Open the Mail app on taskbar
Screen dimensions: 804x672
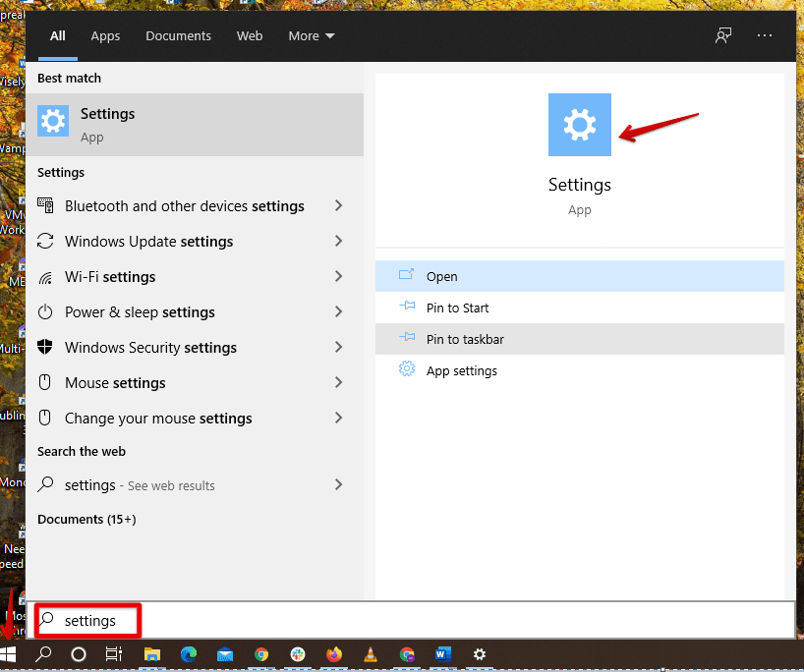tap(225, 654)
